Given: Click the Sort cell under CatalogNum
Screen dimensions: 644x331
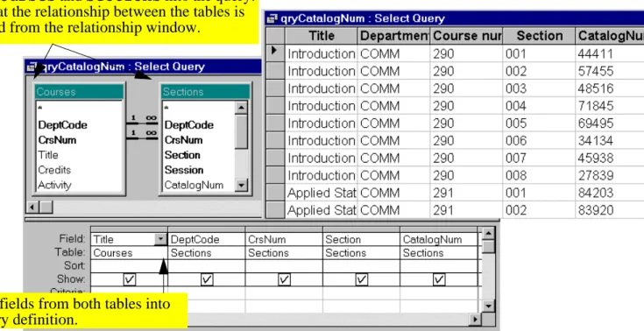Looking at the screenshot, I should (x=438, y=266).
